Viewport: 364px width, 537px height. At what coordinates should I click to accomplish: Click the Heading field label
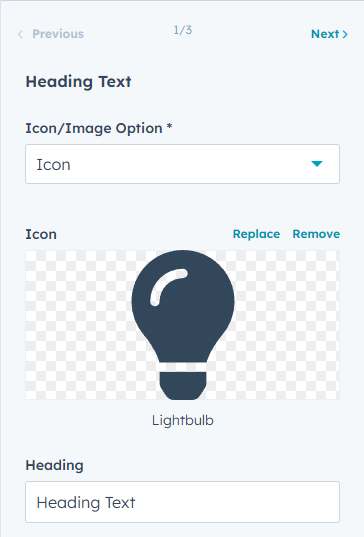54,465
